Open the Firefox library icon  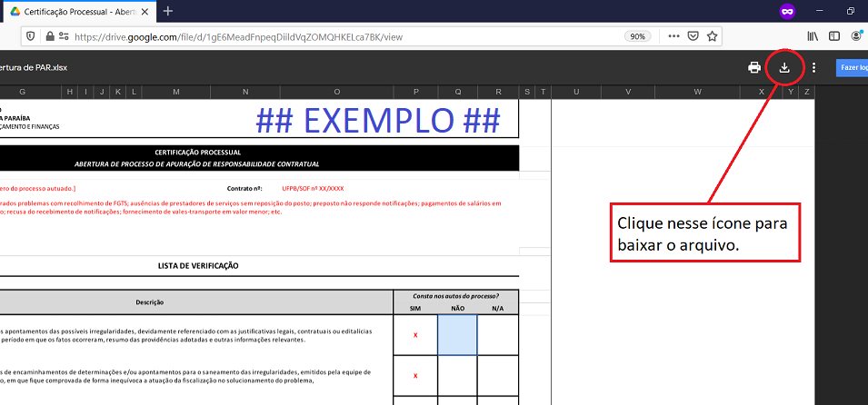[x=813, y=36]
